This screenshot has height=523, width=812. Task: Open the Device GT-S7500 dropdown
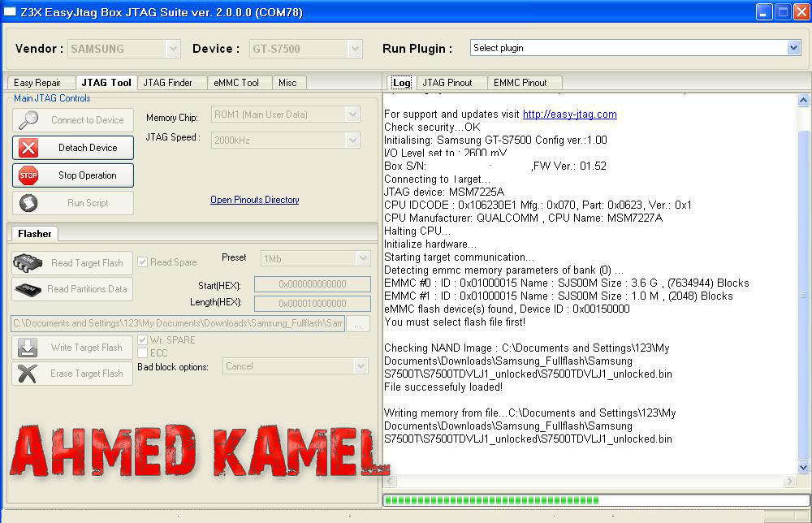(355, 49)
